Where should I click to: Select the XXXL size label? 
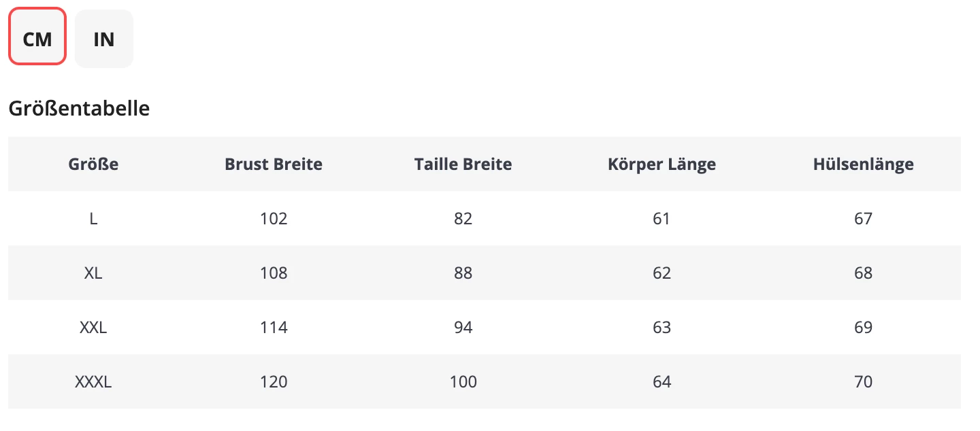point(93,381)
